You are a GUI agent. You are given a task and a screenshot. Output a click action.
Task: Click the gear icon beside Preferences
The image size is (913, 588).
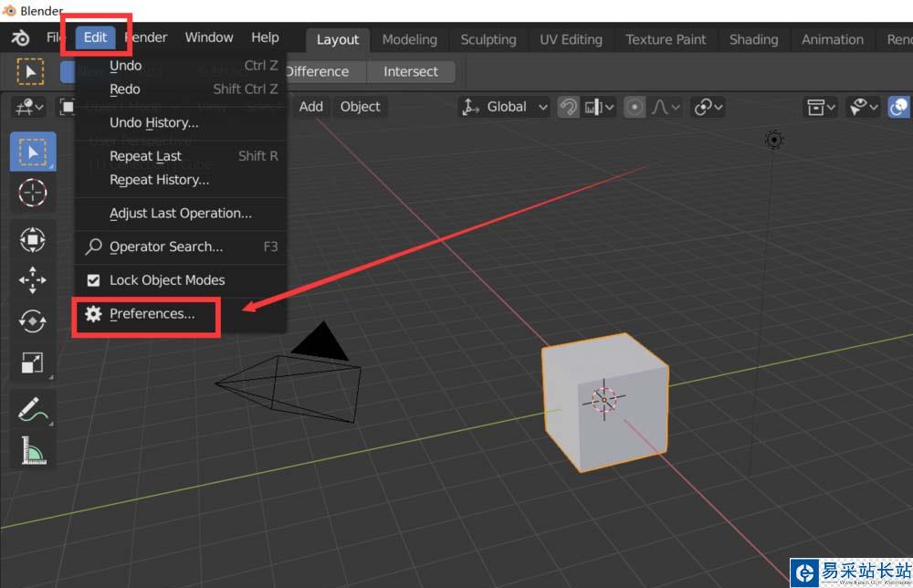[93, 314]
